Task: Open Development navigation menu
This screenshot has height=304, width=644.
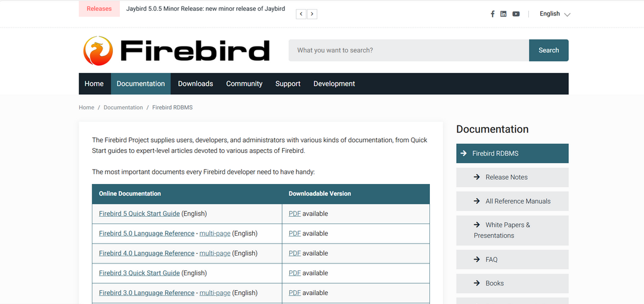Action: pyautogui.click(x=334, y=84)
